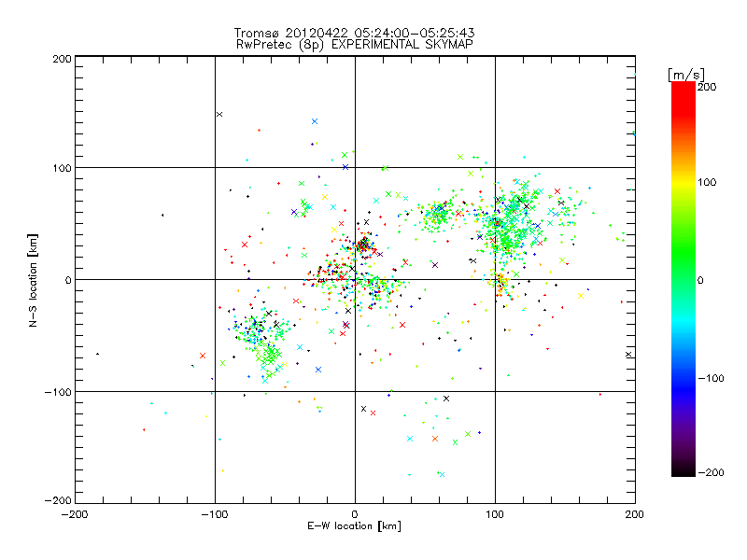Click the x-axis tick label '-100'
The height and width of the screenshot is (560, 747).
point(215,514)
